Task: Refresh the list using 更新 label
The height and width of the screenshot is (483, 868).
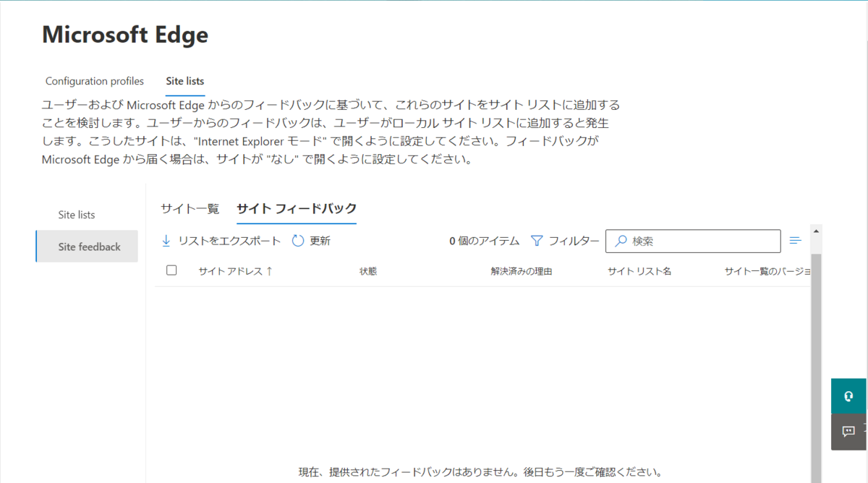Action: click(320, 241)
